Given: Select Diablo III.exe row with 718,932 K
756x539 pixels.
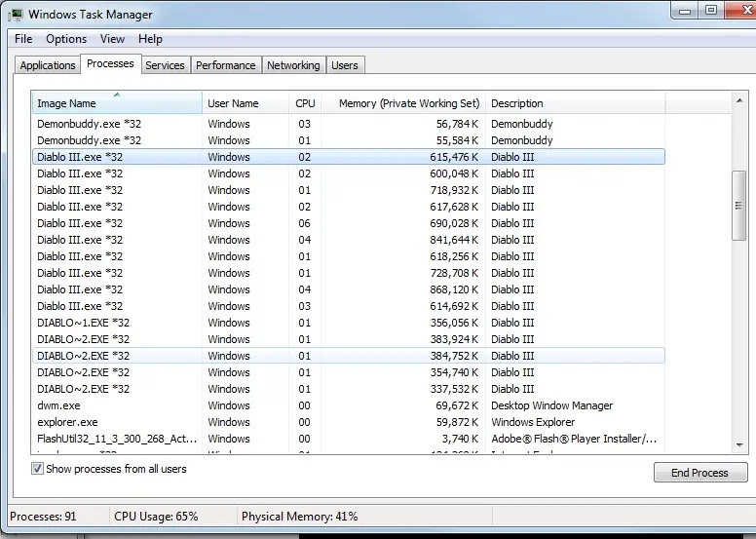Looking at the screenshot, I should 348,190.
